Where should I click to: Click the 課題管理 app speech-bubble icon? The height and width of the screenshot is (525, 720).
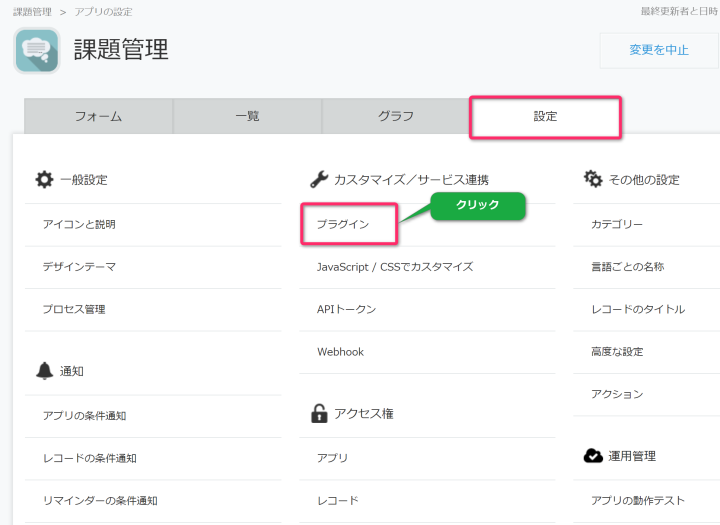pyautogui.click(x=37, y=51)
